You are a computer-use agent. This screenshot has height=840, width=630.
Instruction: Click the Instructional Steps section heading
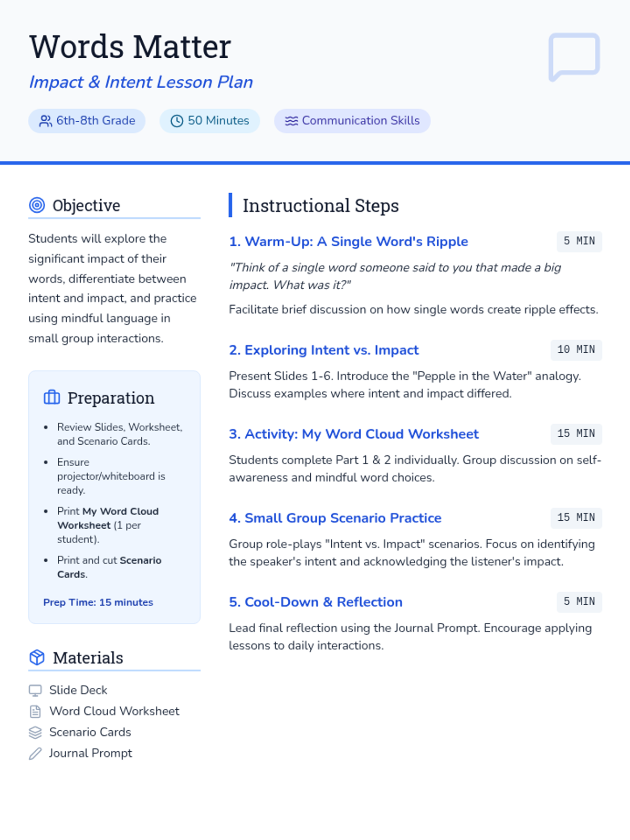point(320,205)
